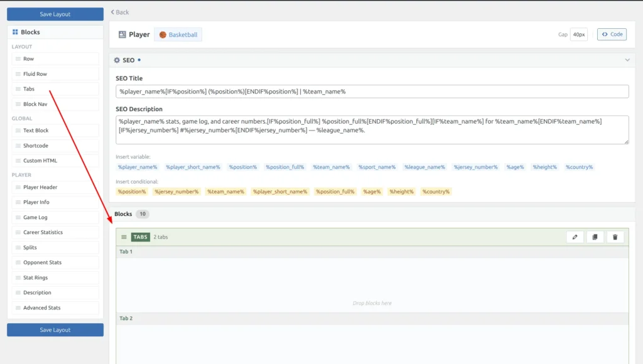The height and width of the screenshot is (364, 643).
Task: Insert the blue %position_full% variable chip
Action: pyautogui.click(x=284, y=167)
